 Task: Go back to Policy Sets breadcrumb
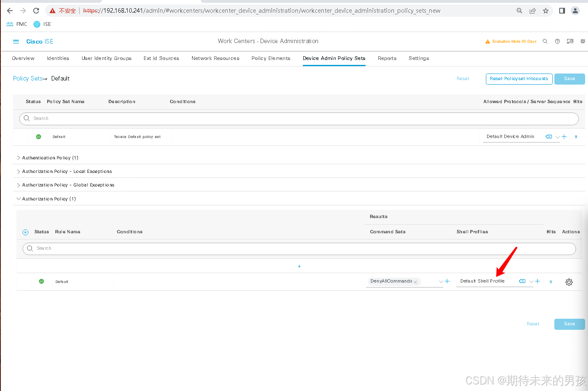tap(27, 78)
